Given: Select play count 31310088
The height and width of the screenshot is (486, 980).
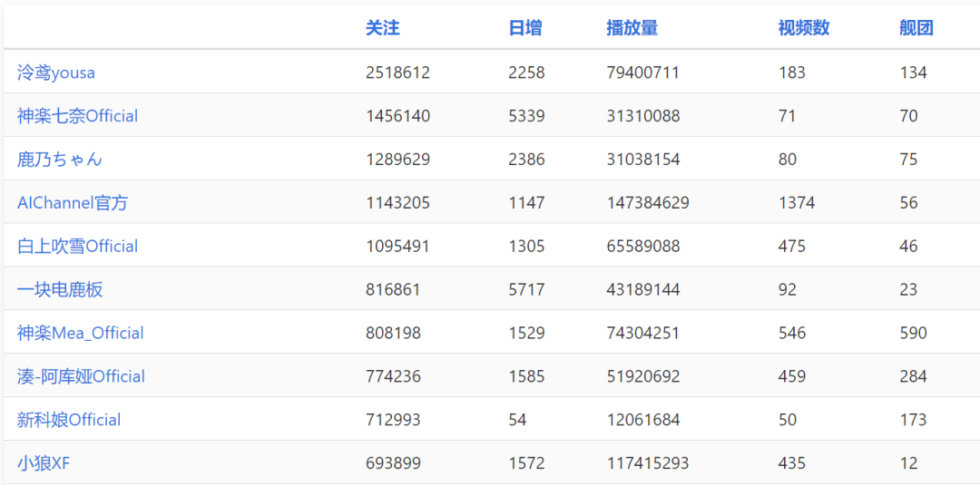Looking at the screenshot, I should [643, 116].
